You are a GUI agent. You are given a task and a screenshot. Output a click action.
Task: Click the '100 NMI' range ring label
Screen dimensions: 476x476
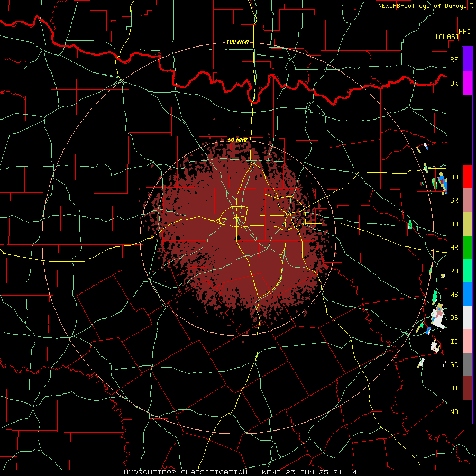coord(237,42)
